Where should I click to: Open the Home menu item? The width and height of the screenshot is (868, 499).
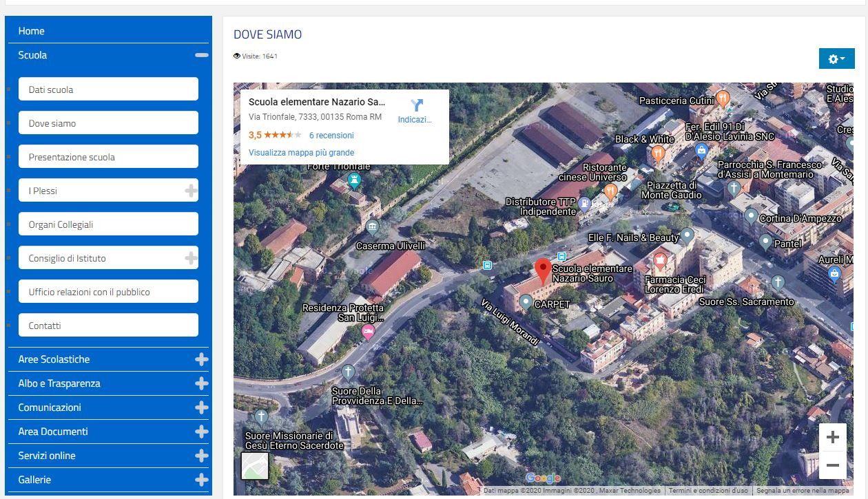click(31, 30)
